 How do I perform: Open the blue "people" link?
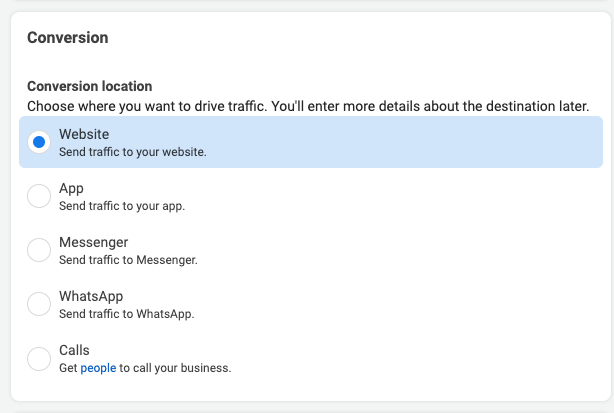coord(98,368)
